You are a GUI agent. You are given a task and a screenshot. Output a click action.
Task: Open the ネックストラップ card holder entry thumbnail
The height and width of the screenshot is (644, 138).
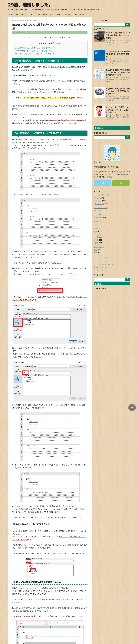(x=99, y=111)
